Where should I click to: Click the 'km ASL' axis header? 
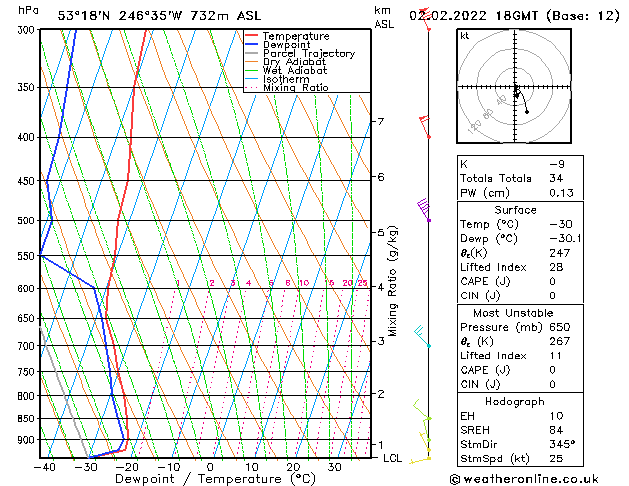click(384, 17)
